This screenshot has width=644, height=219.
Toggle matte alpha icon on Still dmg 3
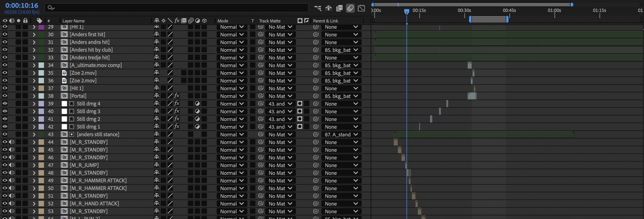coord(300,111)
